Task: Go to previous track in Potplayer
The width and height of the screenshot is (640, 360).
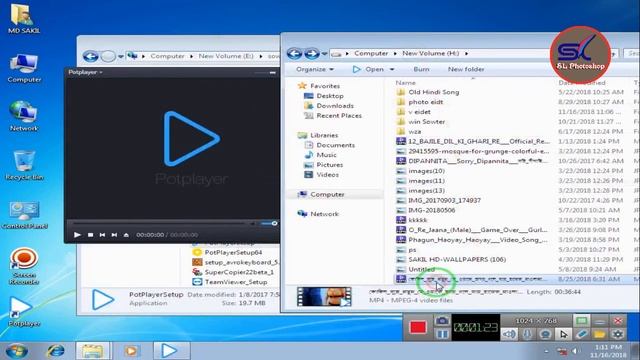Action: point(102,235)
